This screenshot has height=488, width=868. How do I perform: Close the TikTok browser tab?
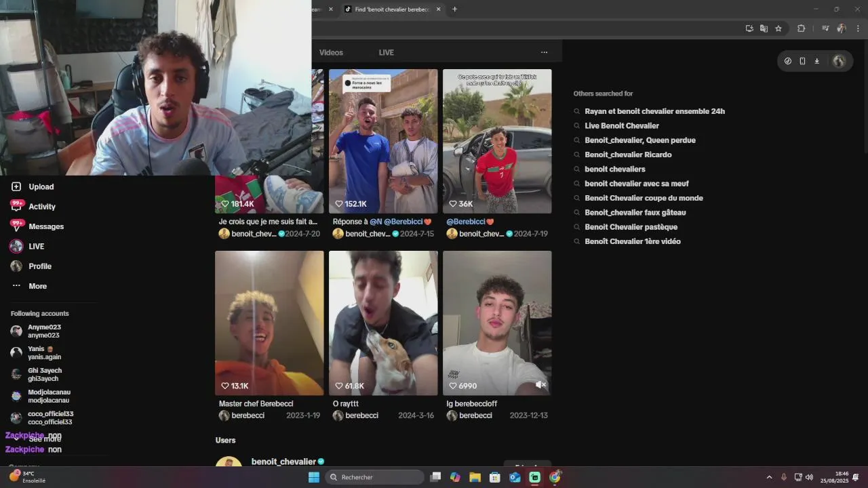(x=438, y=9)
